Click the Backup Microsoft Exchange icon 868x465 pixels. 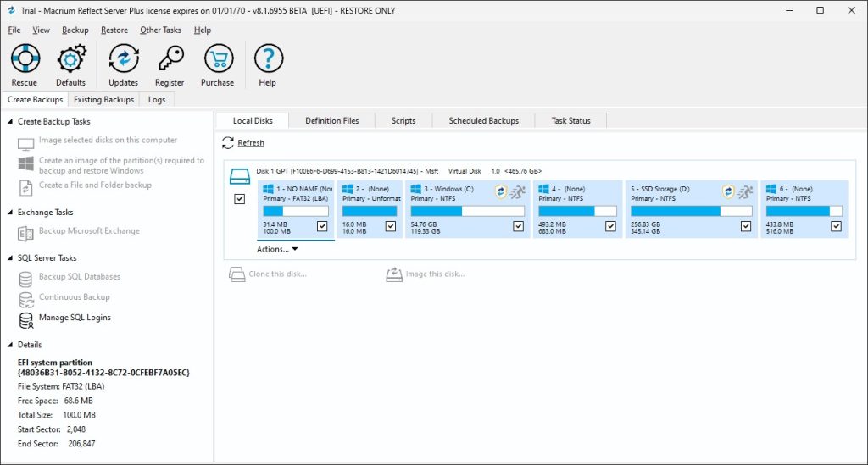point(25,234)
